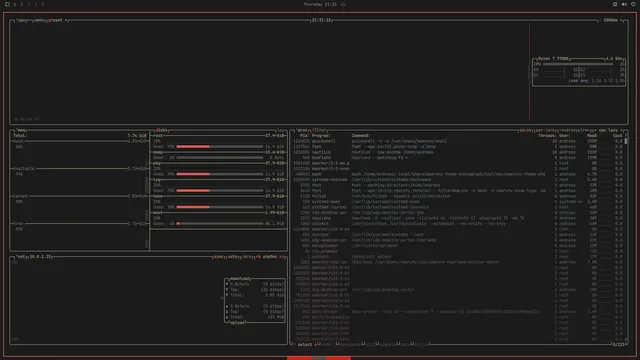Toggle io mode in the disks panel
Viewport: 640px width, 360px height.
click(280, 130)
